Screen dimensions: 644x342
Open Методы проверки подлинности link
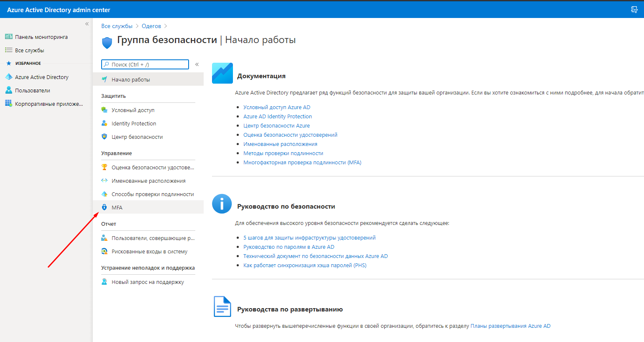click(x=283, y=153)
